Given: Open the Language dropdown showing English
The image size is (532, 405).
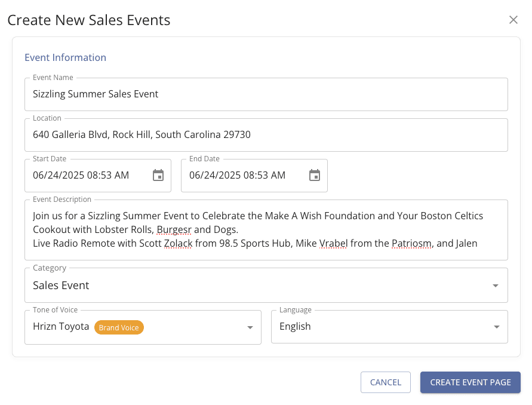Looking at the screenshot, I should click(389, 327).
